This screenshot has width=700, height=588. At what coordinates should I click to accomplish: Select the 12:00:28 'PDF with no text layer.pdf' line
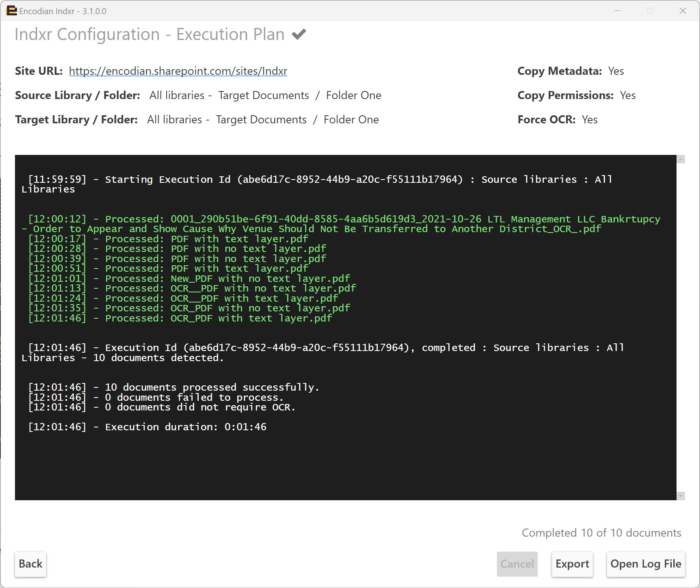(177, 249)
